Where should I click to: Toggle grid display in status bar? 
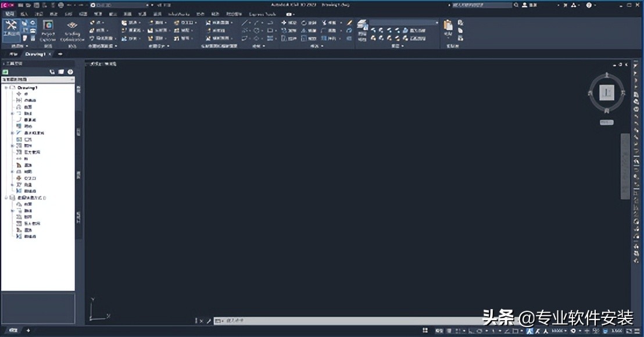point(450,331)
